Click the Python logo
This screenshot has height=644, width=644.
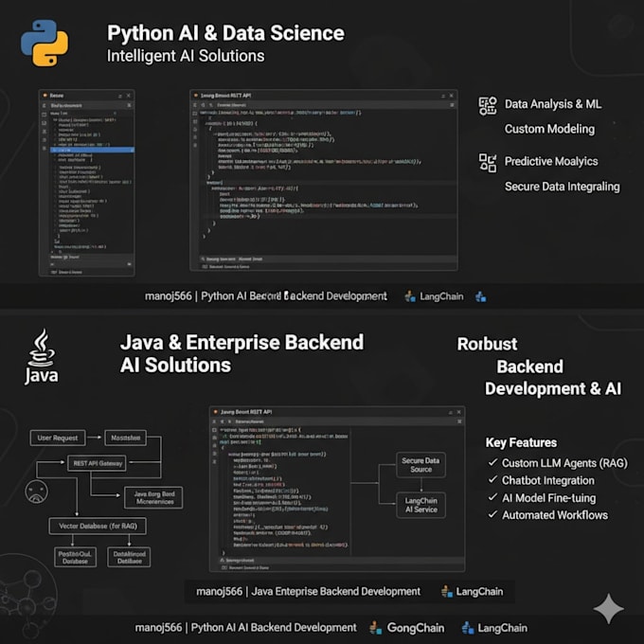click(x=45, y=43)
